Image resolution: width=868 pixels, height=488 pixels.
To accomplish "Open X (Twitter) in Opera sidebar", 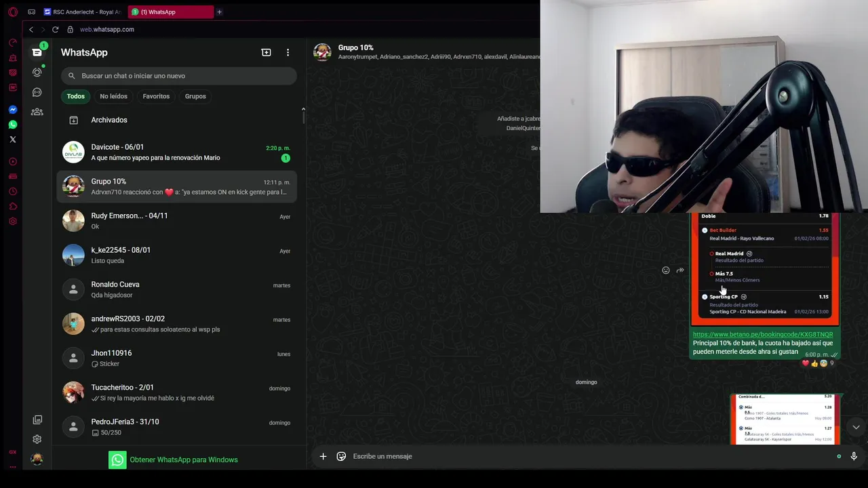I will [x=12, y=139].
